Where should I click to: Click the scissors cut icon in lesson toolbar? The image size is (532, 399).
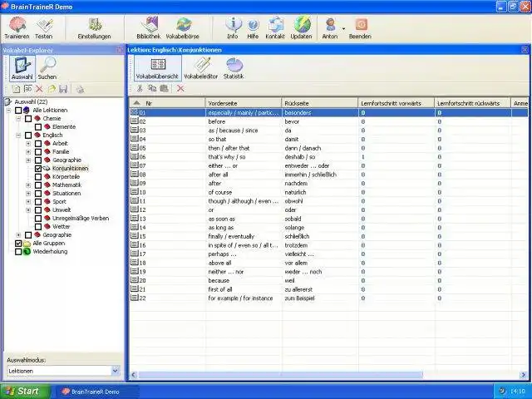coord(140,89)
